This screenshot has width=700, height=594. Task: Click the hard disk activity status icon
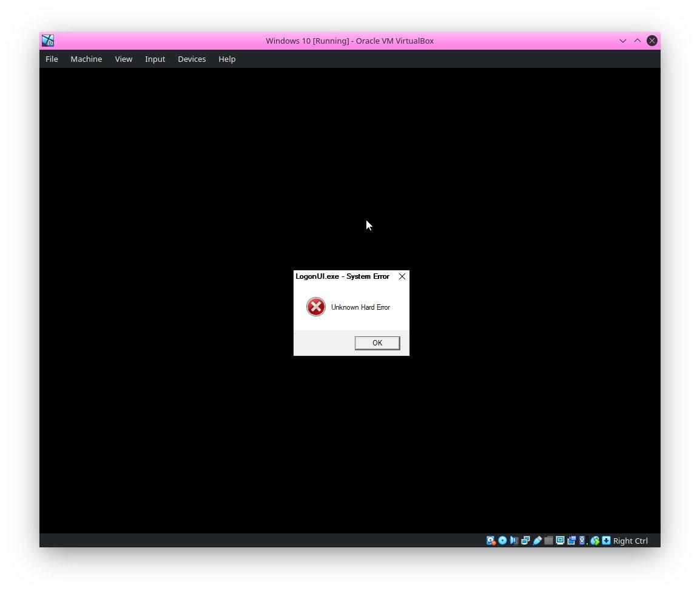(491, 541)
